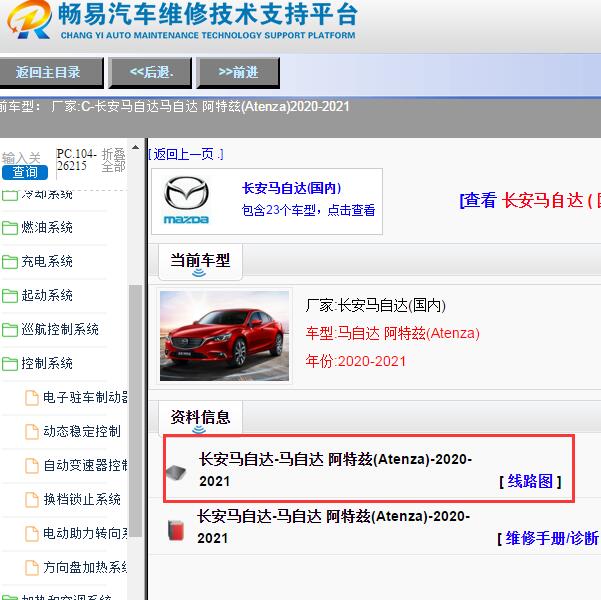Image resolution: width=601 pixels, height=600 pixels.
Task: Click the 自动变速器控制 document icon
Action: pyautogui.click(x=32, y=465)
